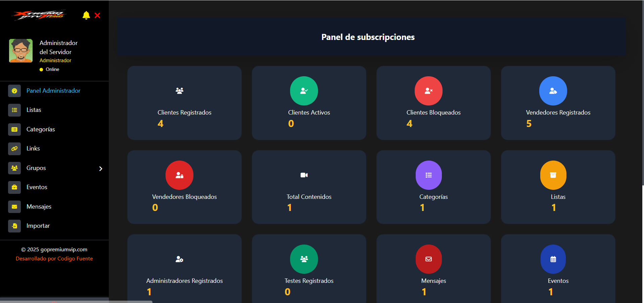Select the Eventos briefcase icon
Viewport: 644px width, 303px height.
click(x=14, y=187)
